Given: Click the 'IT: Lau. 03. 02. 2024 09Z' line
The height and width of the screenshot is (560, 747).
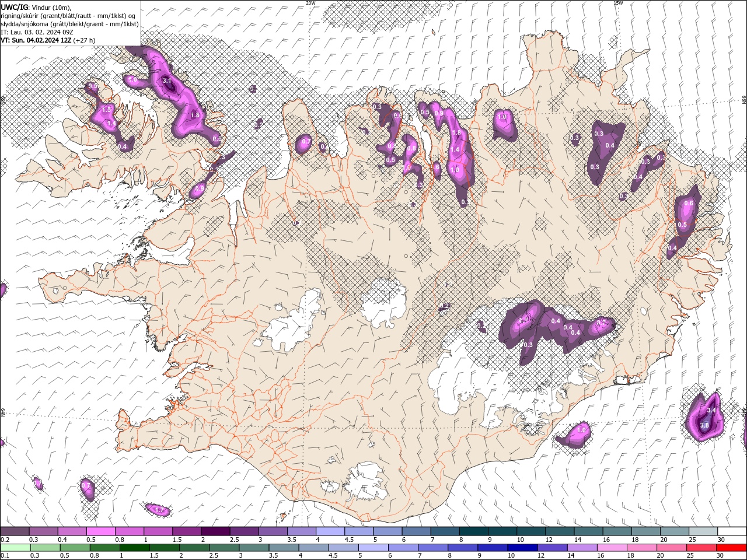Looking at the screenshot, I should pyautogui.click(x=37, y=32).
